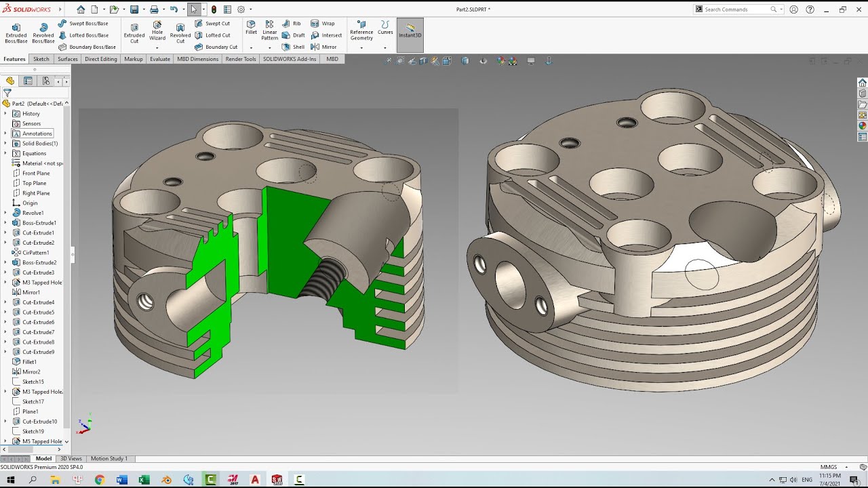Switch to the Sketch tab

(41, 59)
